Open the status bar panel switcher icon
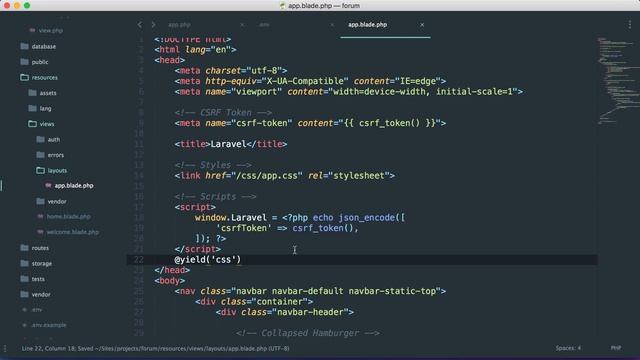 click(x=5, y=349)
